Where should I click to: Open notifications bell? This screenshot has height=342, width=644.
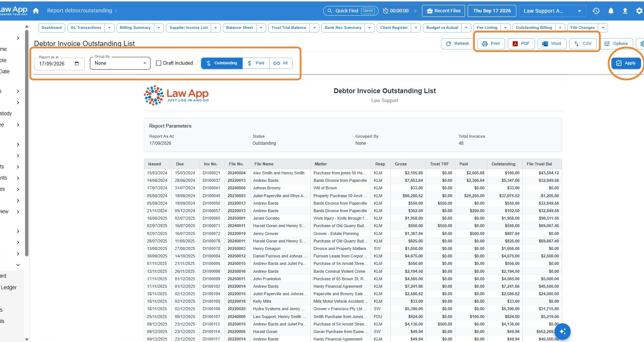coord(611,11)
